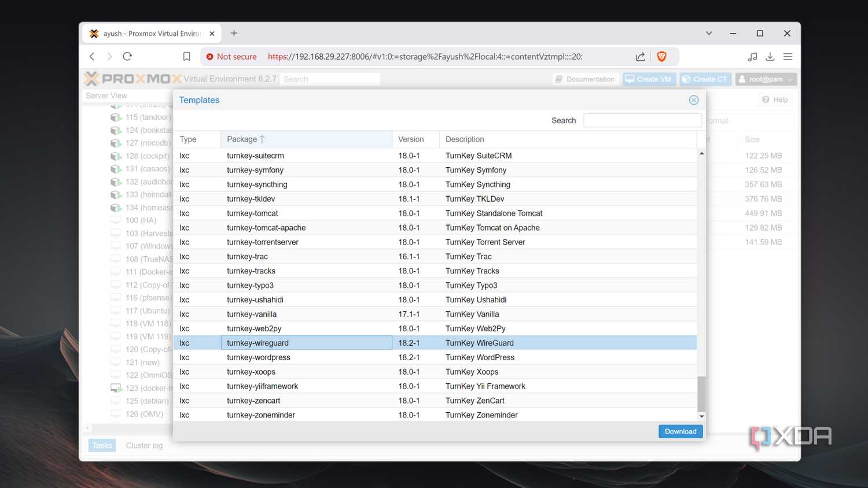Open the tab search dropdown chevron
The height and width of the screenshot is (488, 868).
[709, 33]
